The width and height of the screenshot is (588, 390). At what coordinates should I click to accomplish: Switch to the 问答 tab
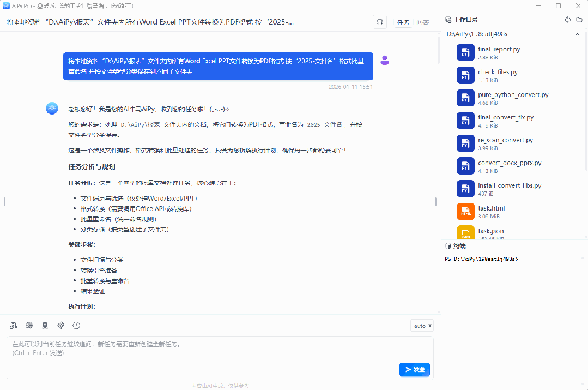(423, 22)
